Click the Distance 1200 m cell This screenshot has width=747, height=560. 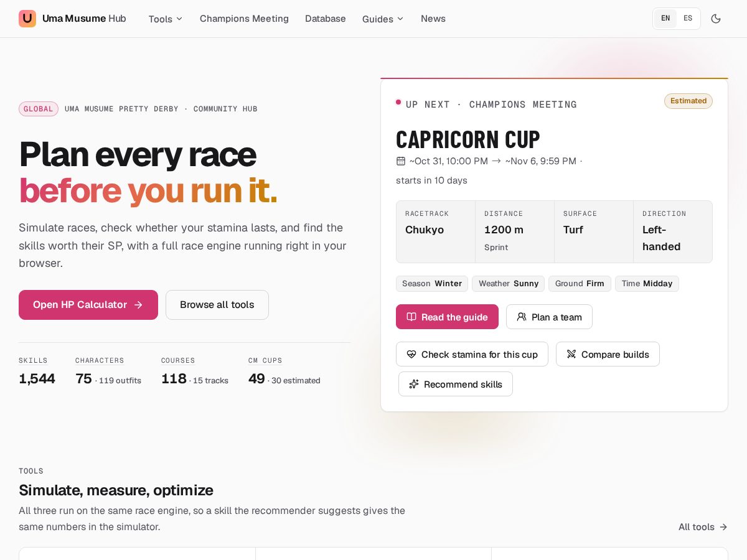(x=515, y=231)
